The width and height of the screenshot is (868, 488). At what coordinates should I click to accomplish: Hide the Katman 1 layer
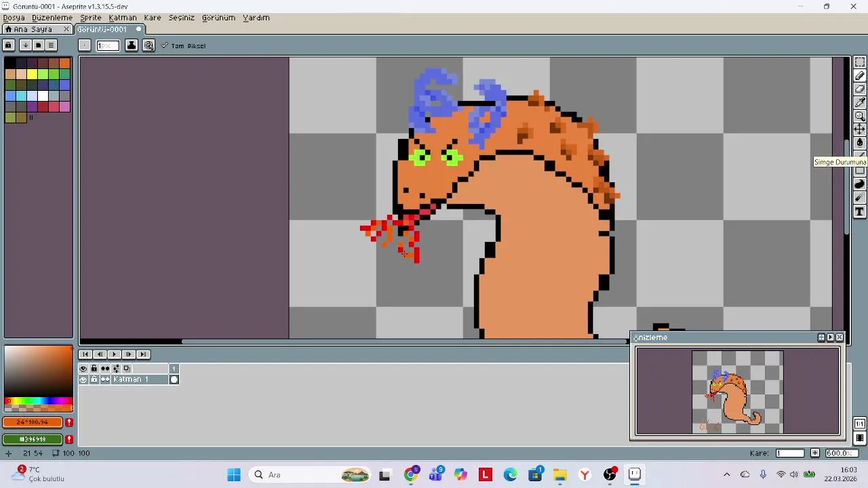click(x=83, y=380)
